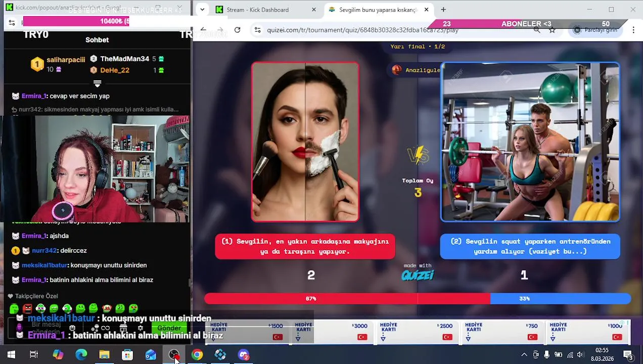Viewport: 643px width, 364px height.
Task: Collapse the chat leaderboard with the down-arrow
Action: tap(97, 83)
